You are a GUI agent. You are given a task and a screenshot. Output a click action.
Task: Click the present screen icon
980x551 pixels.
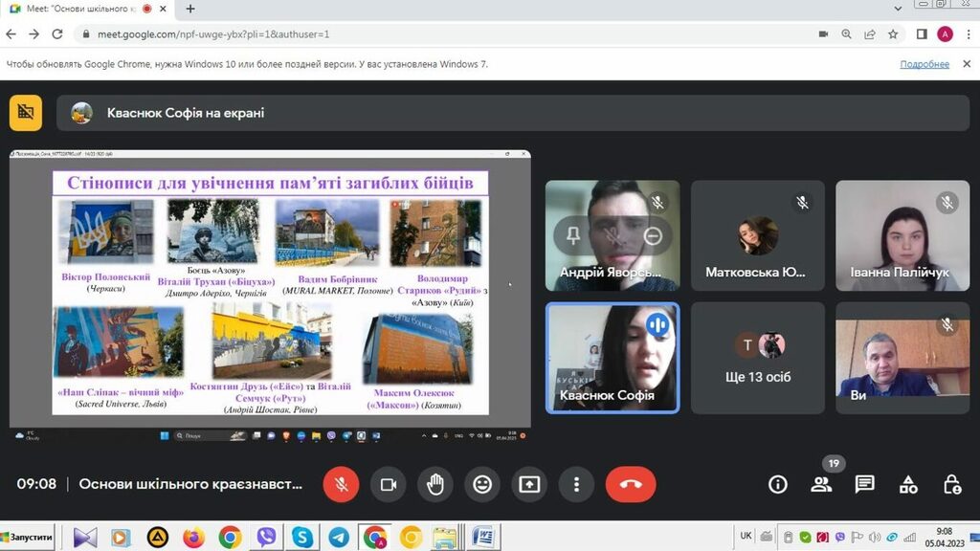529,484
